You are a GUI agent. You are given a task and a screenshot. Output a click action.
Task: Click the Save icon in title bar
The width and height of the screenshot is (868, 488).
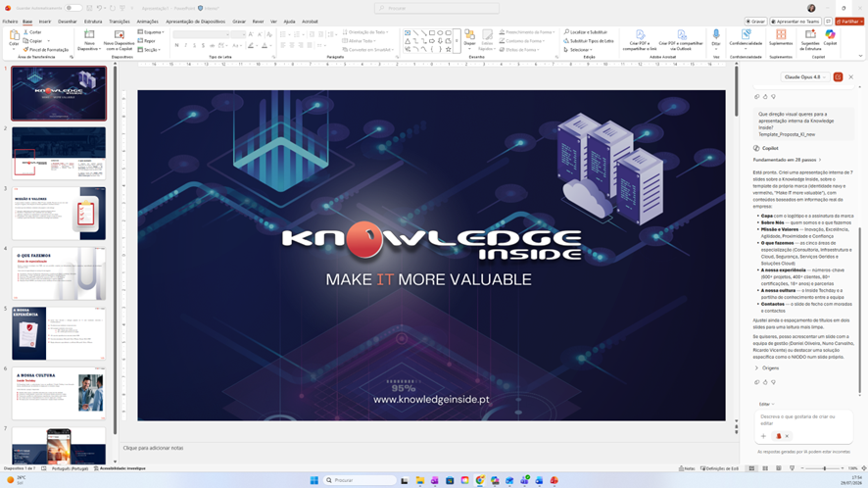89,8
